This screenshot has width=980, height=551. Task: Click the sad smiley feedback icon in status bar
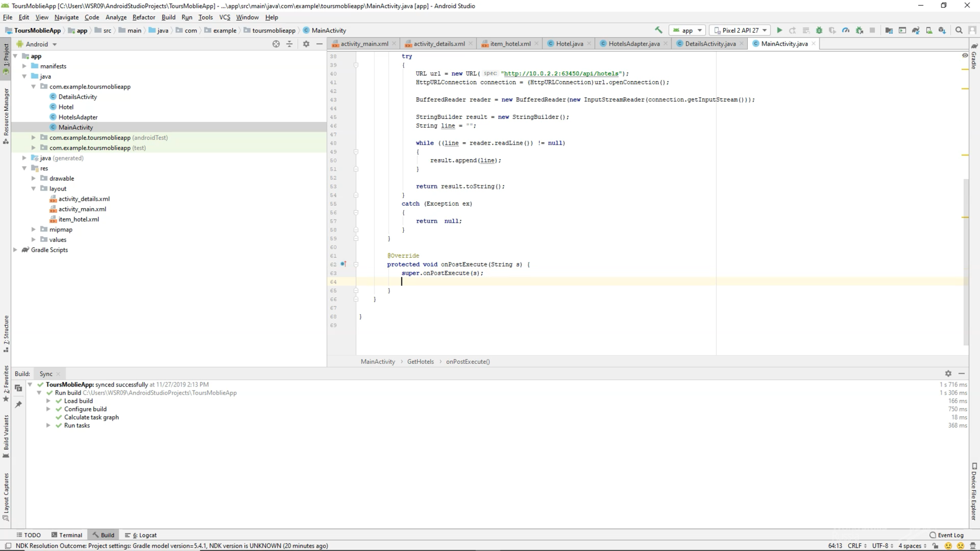[x=960, y=546]
